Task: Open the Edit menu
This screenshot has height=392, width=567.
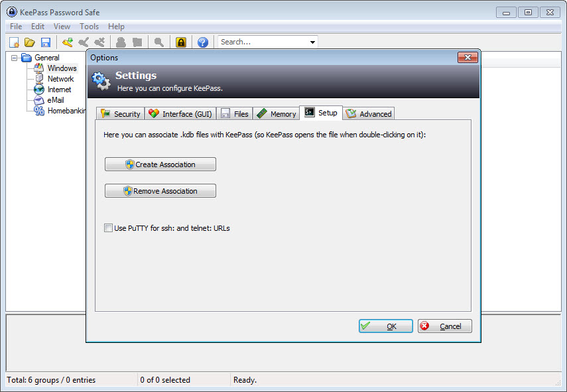Action: pos(38,27)
